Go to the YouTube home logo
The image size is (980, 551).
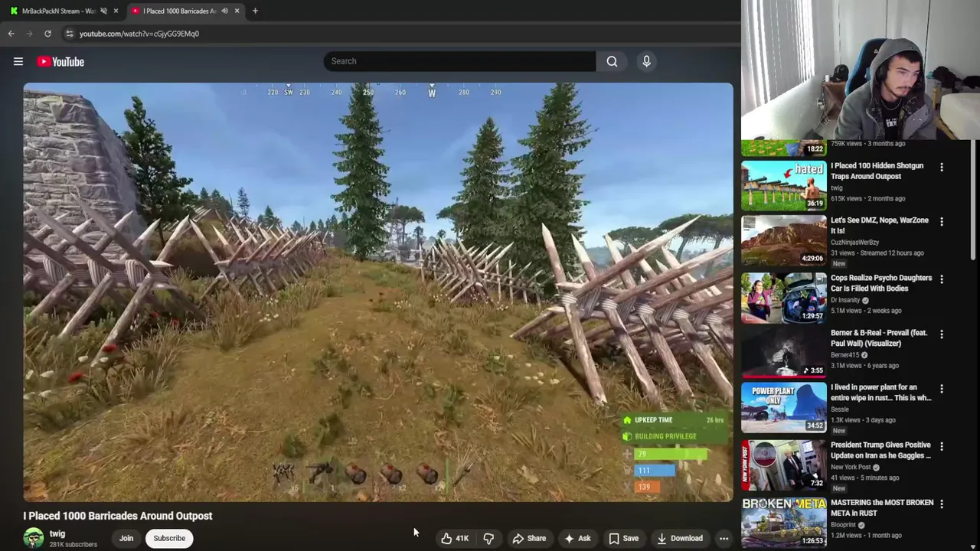pyautogui.click(x=60, y=61)
